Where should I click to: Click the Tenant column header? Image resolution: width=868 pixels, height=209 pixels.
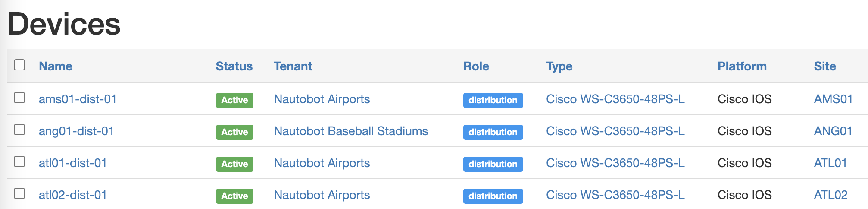293,66
